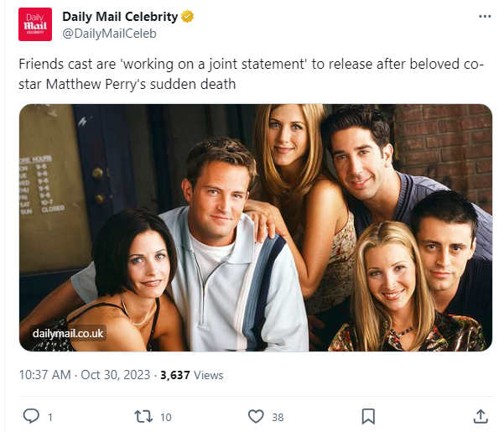Click the reply count number 1

pyautogui.click(x=50, y=417)
